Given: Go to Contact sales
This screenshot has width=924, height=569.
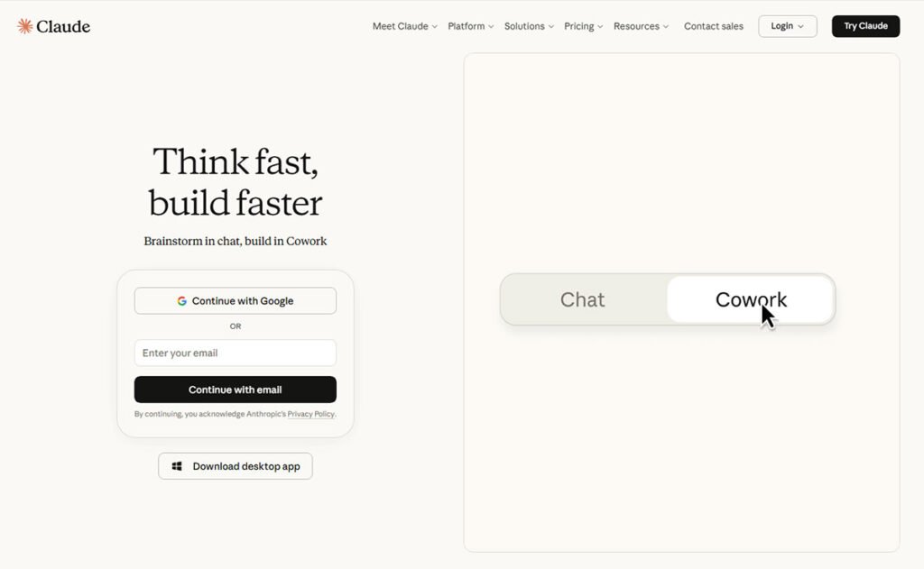Looking at the screenshot, I should point(714,26).
